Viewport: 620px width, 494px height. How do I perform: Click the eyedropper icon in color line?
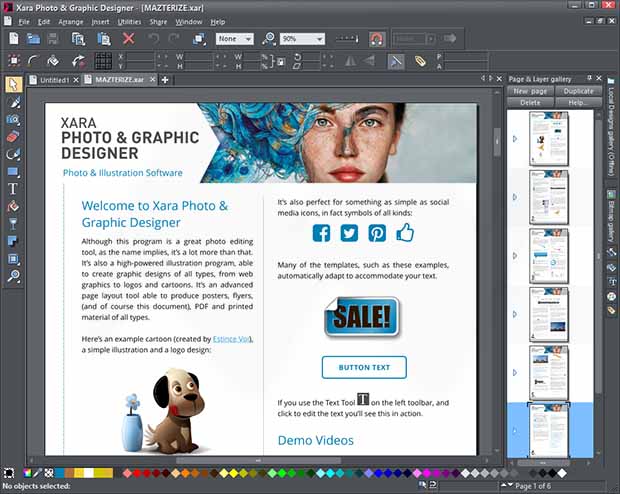click(38, 473)
